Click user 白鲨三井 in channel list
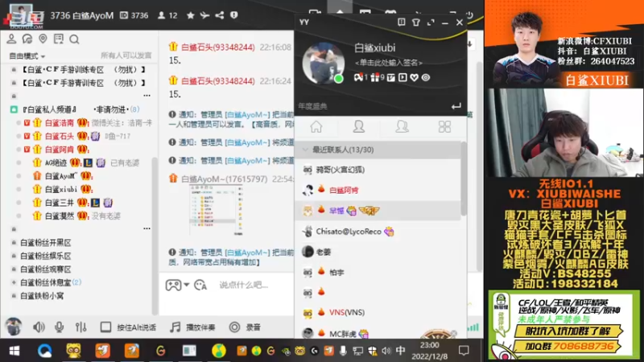This screenshot has height=362, width=644. click(59, 203)
